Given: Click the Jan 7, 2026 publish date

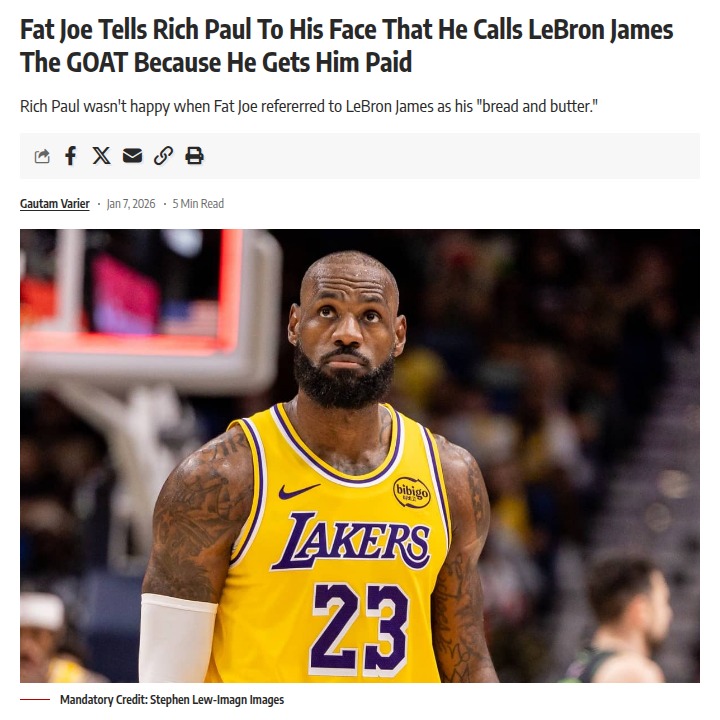Looking at the screenshot, I should point(131,203).
